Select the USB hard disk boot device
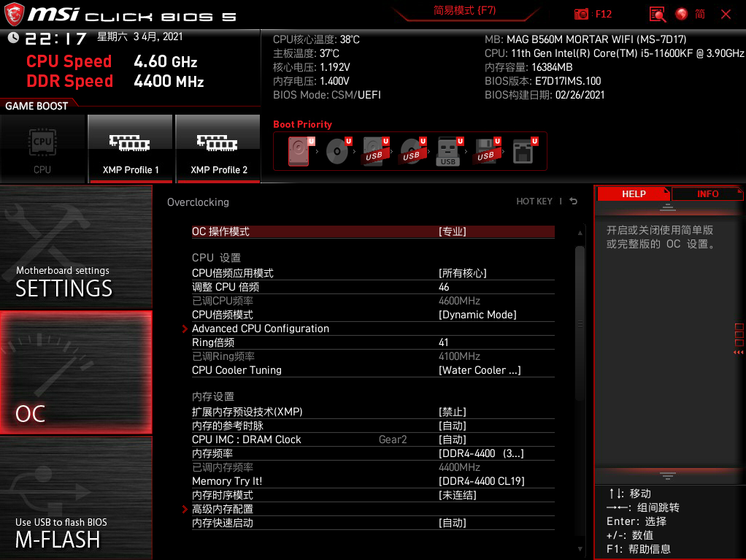The width and height of the screenshot is (746, 560). pos(375,151)
